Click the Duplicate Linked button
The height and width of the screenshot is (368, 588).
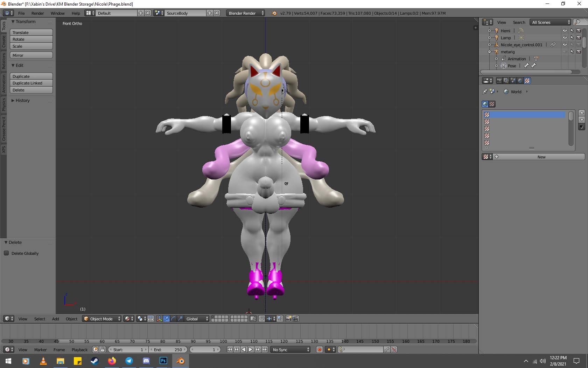pos(31,83)
